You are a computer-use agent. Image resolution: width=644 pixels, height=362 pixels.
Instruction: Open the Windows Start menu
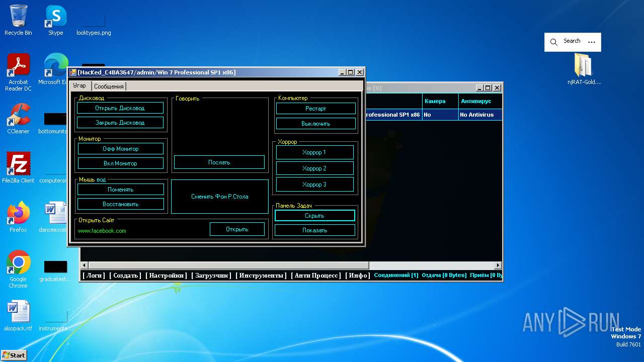coord(14,355)
